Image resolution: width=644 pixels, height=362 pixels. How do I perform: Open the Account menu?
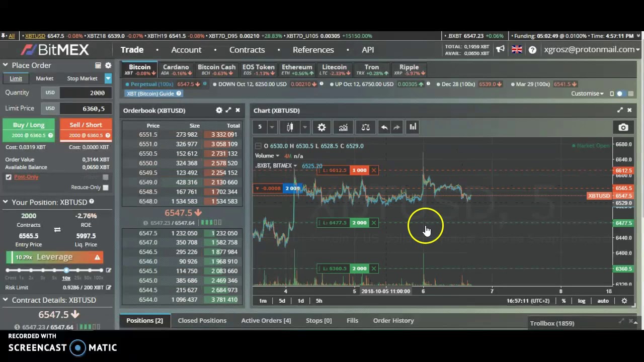186,50
